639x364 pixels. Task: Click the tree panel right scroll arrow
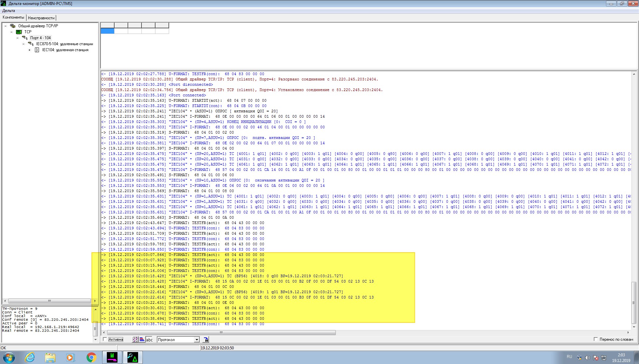(x=95, y=301)
